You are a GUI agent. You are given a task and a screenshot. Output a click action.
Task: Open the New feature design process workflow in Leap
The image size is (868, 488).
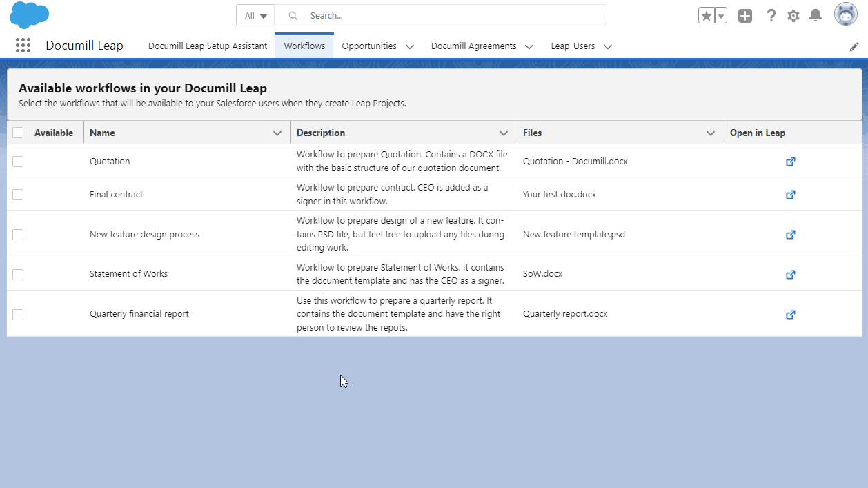[x=790, y=235]
